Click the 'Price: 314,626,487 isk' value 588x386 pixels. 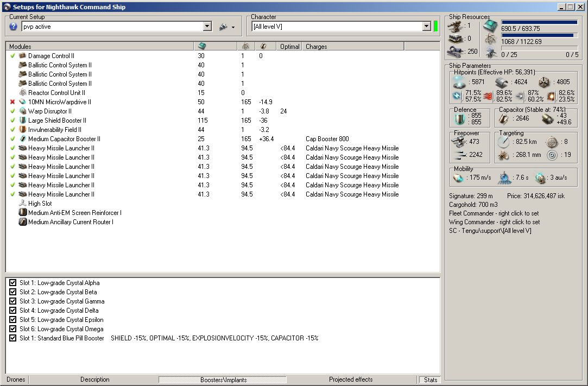click(535, 196)
